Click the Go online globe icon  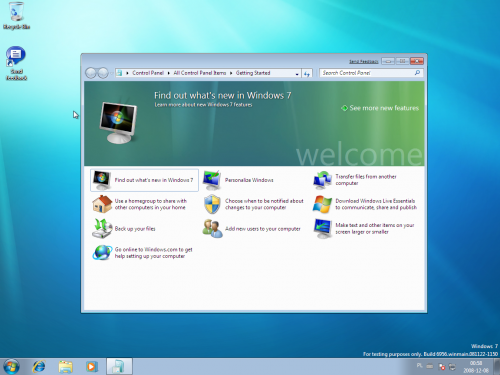pyautogui.click(x=102, y=252)
